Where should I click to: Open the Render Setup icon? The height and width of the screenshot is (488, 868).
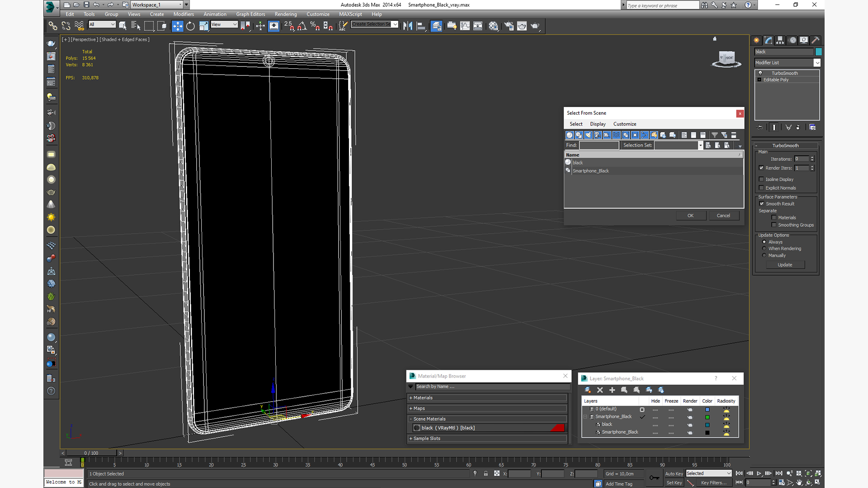coord(509,26)
